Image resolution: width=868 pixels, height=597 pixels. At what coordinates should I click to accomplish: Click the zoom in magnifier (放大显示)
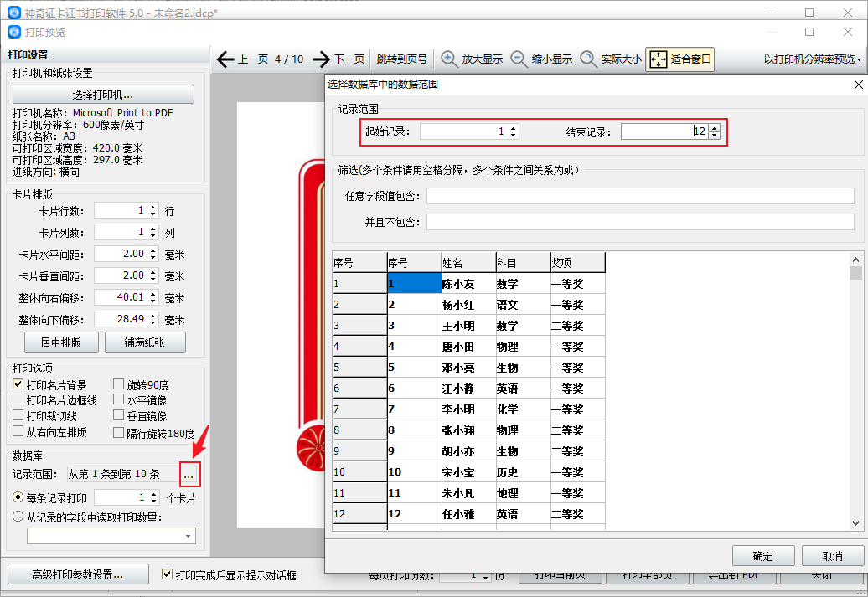coord(472,59)
